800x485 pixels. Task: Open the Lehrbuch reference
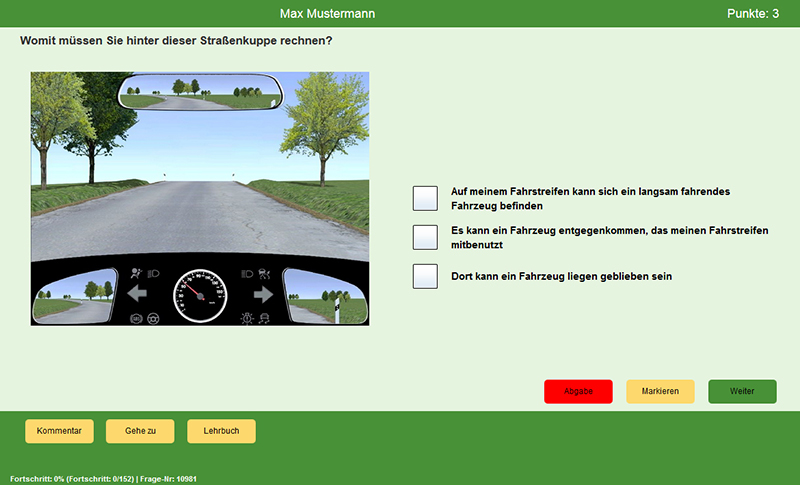click(x=221, y=431)
